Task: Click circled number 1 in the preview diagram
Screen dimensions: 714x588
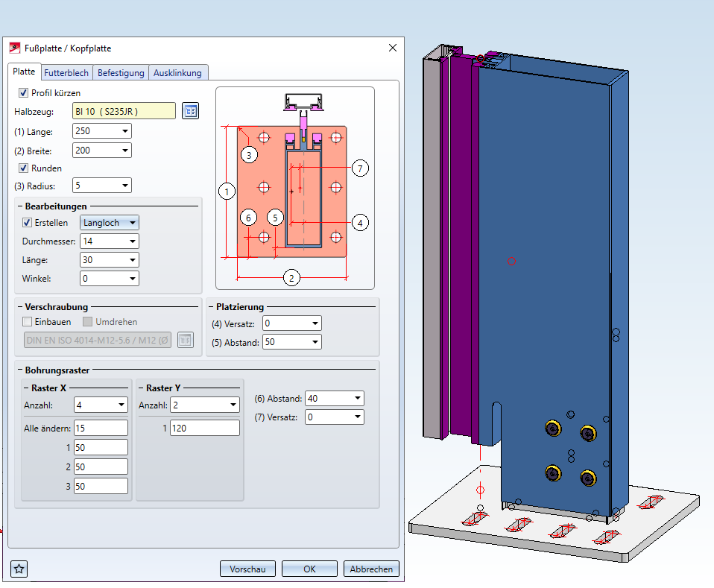Action: [x=227, y=192]
